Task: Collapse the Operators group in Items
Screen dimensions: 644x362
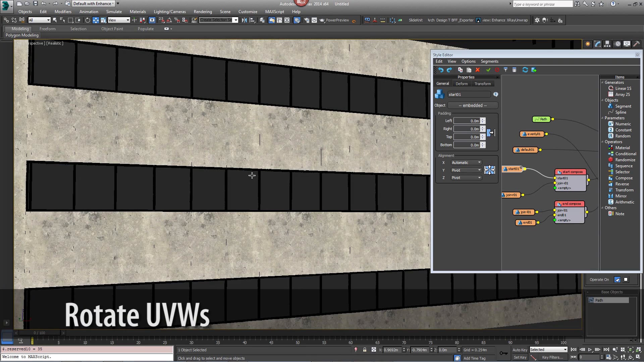Action: (x=602, y=142)
